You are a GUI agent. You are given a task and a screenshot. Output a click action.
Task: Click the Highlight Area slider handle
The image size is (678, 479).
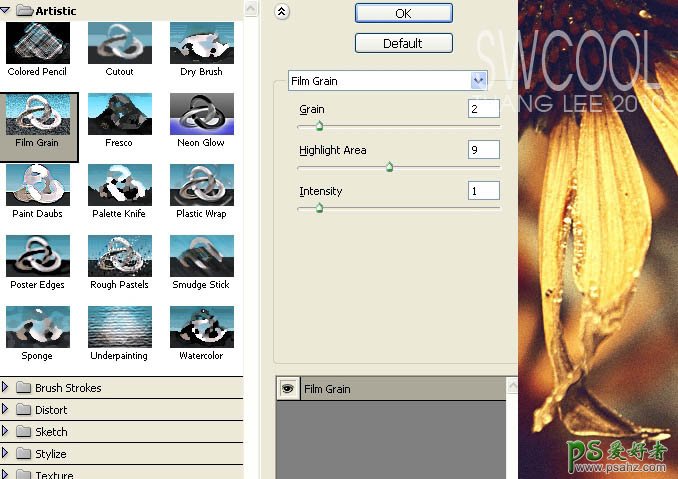(x=389, y=167)
